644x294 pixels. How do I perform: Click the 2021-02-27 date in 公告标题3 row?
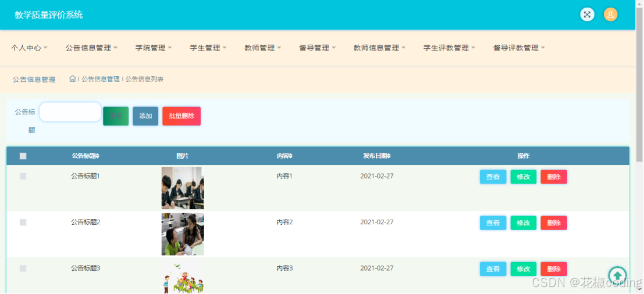[376, 268]
